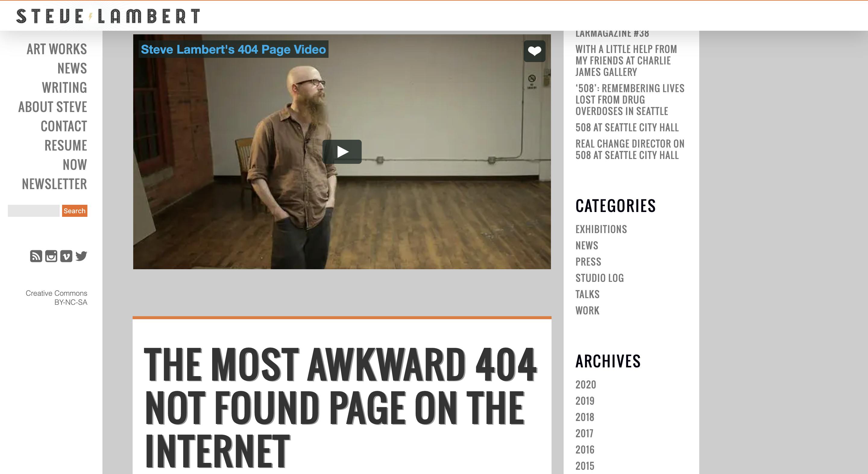This screenshot has height=474, width=868.
Task: Open 'With a Little Help from My Friends' post
Action: (x=626, y=61)
